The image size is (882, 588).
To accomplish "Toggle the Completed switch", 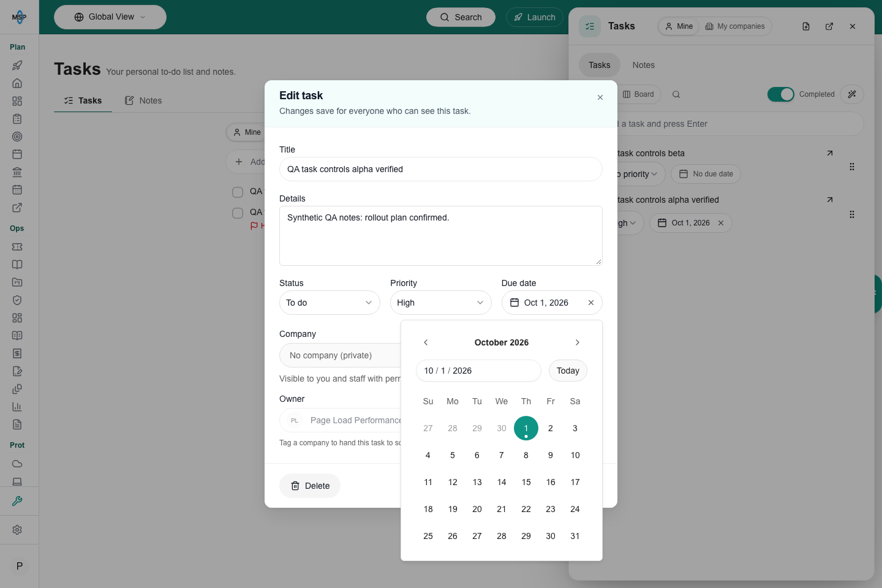I will coord(781,94).
